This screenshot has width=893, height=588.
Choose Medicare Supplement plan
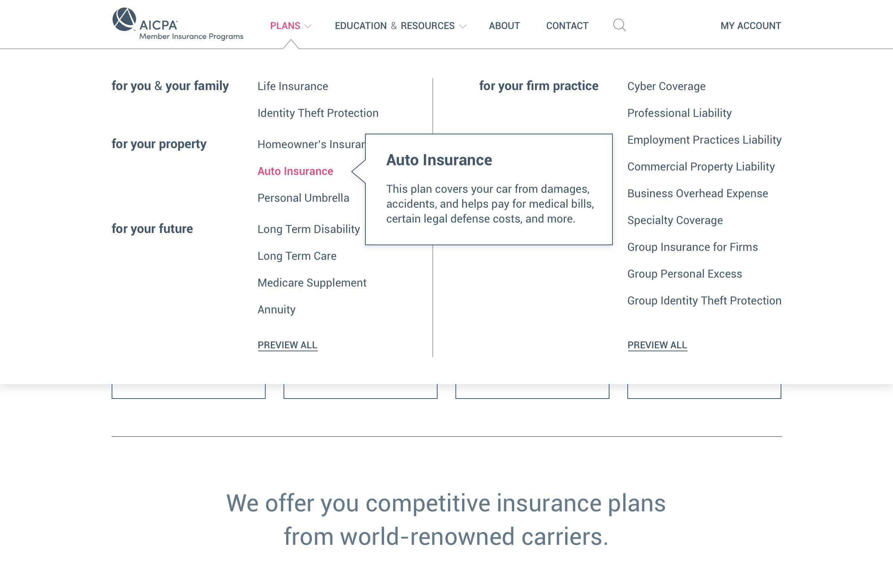click(312, 282)
